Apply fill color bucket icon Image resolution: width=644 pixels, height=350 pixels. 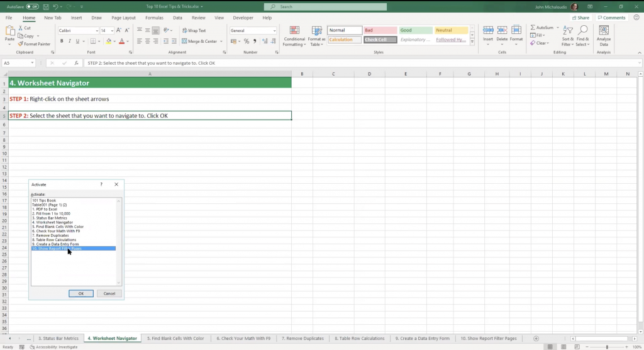coord(108,41)
